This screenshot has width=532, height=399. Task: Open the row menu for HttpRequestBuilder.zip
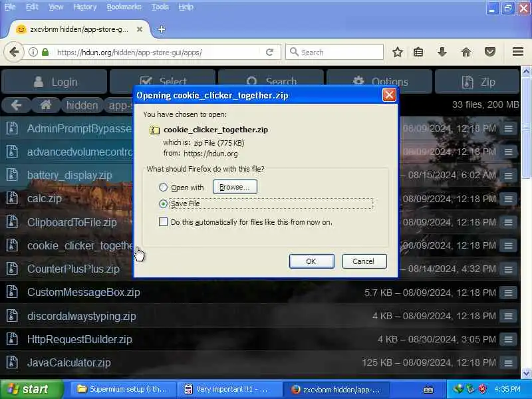[x=508, y=340]
